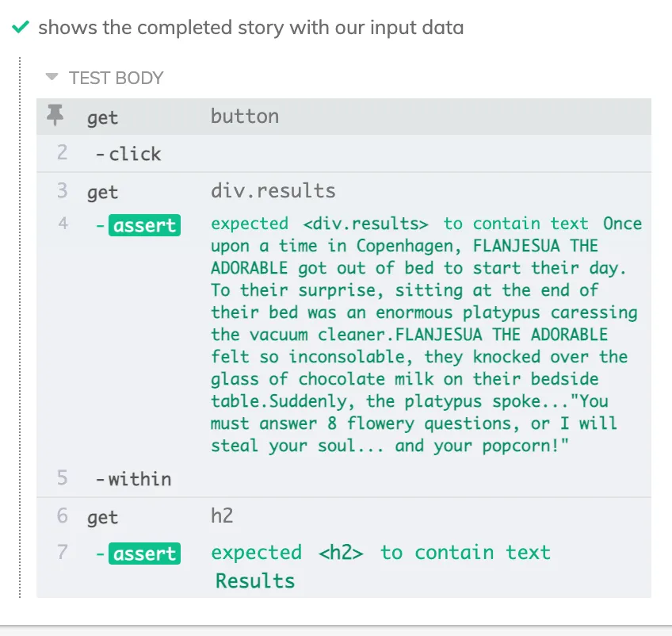The width and height of the screenshot is (672, 636).
Task: Collapse the TEST BODY disclosure triangle
Action: coord(52,78)
